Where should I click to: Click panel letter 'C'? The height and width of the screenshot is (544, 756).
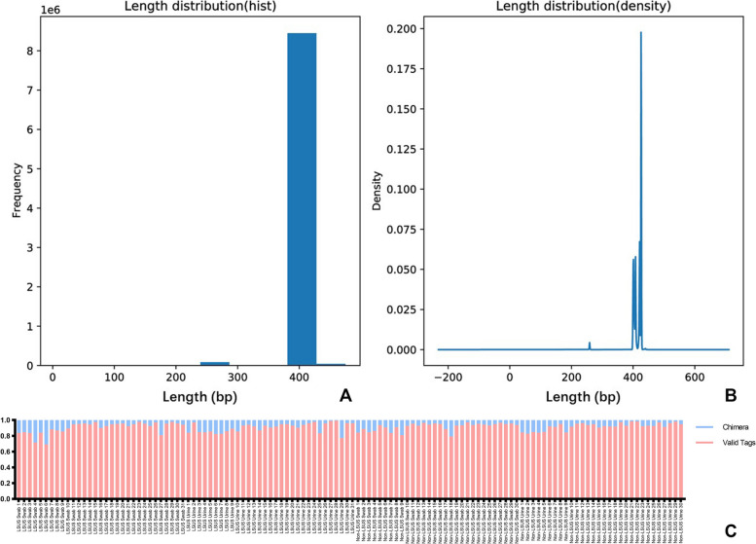coord(731,531)
